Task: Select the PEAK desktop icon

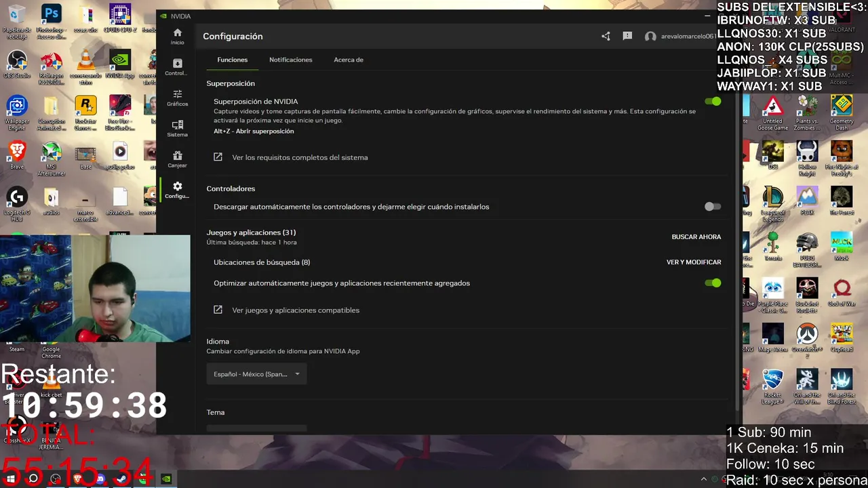Action: click(807, 201)
